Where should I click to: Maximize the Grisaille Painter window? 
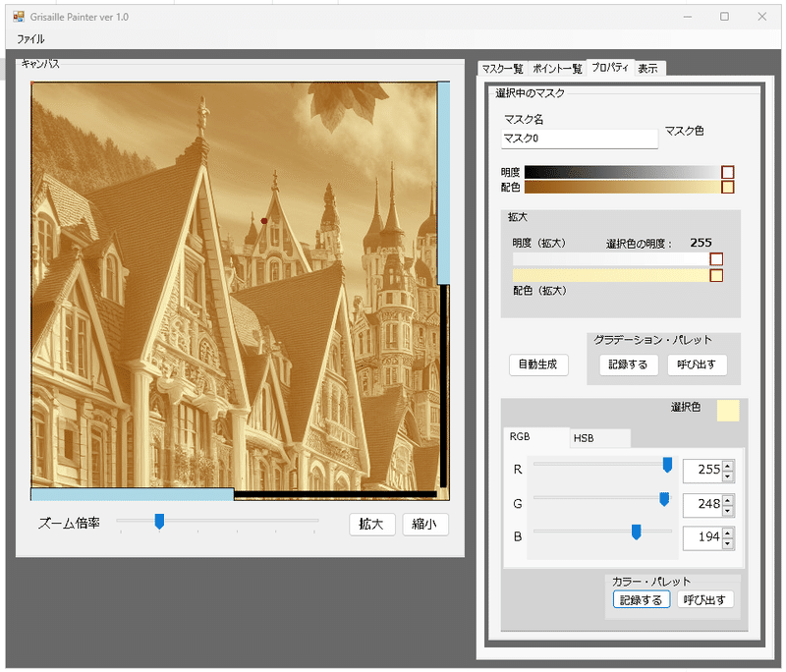click(x=725, y=17)
